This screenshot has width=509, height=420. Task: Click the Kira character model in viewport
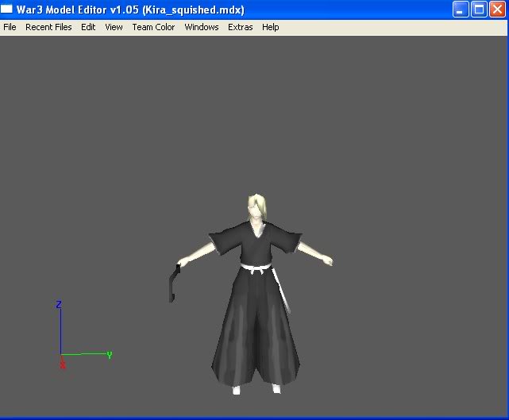pos(256,294)
